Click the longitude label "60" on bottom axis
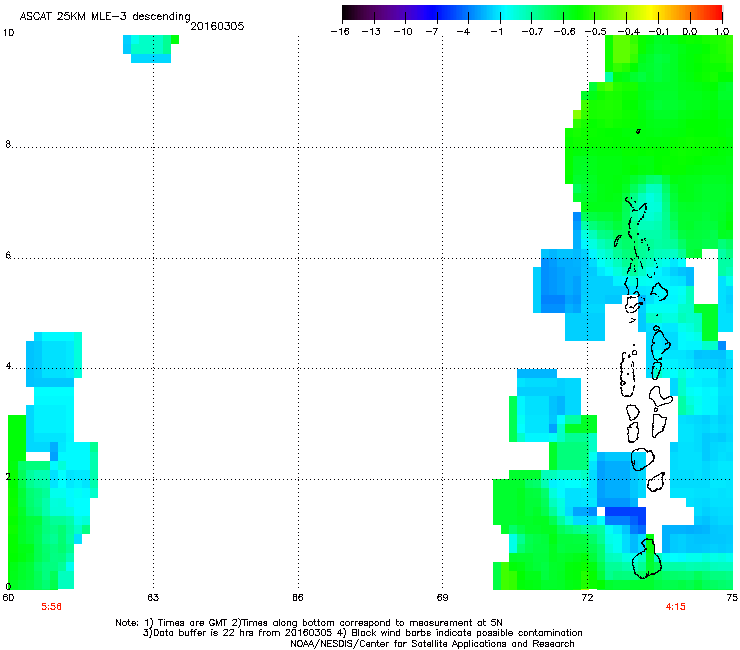This screenshot has width=740, height=650. tap(8, 597)
